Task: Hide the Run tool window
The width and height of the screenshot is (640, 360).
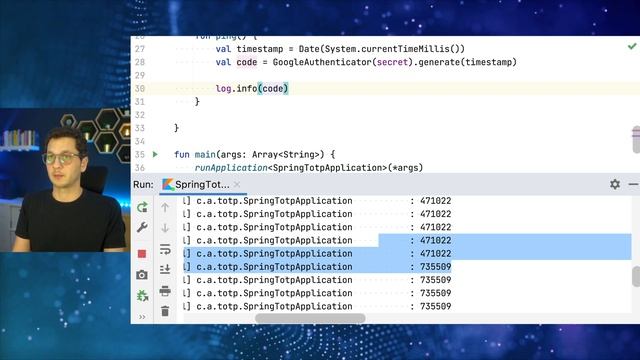Action: click(633, 184)
